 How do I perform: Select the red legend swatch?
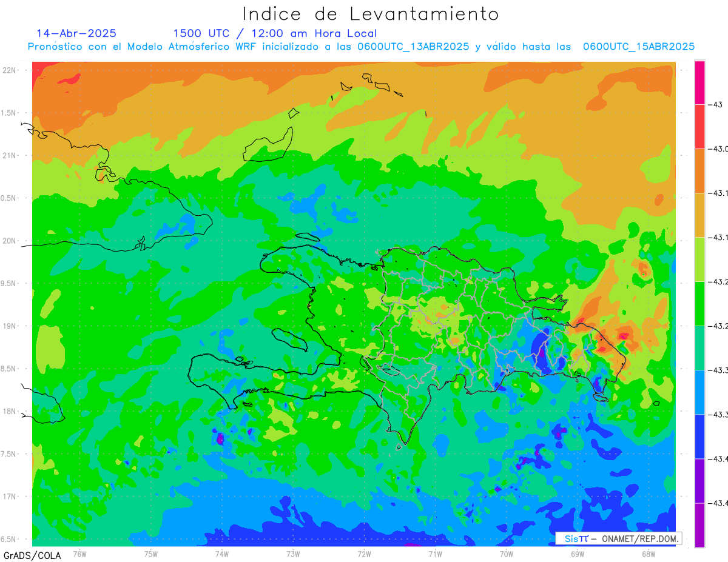[x=699, y=127]
